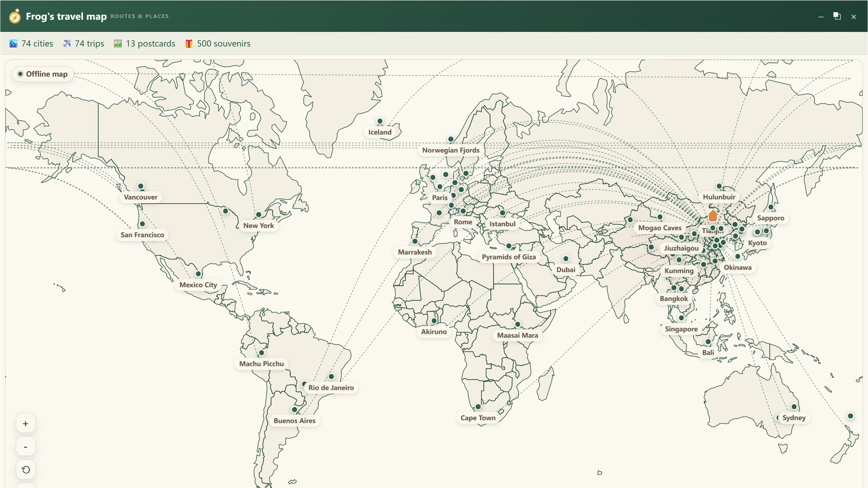Click the Kyoto place label
Image resolution: width=868 pixels, height=488 pixels.
758,243
